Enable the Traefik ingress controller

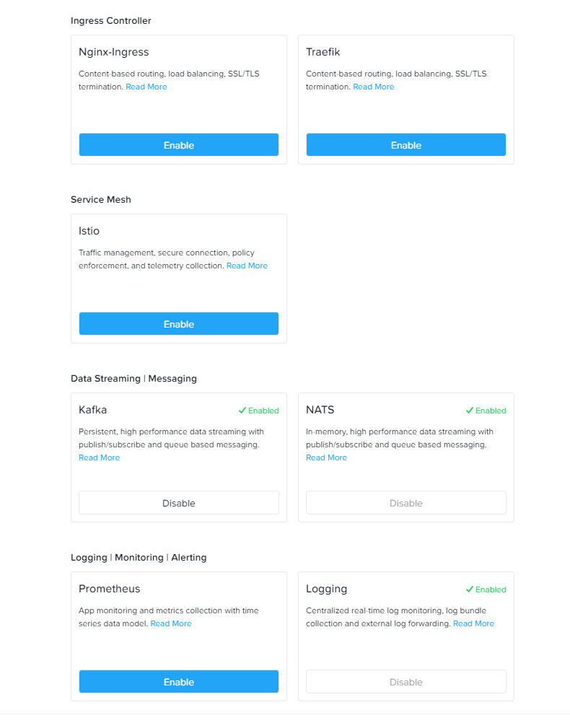pos(406,145)
